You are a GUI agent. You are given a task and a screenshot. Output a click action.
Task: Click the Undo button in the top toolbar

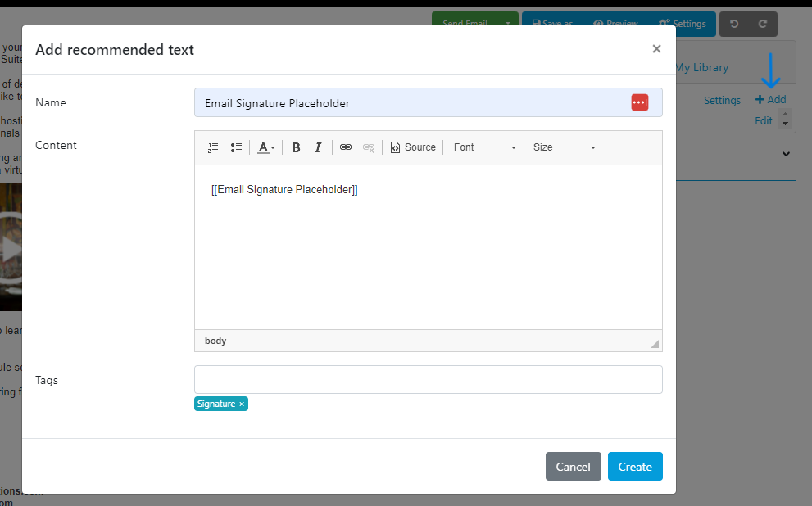click(x=734, y=24)
